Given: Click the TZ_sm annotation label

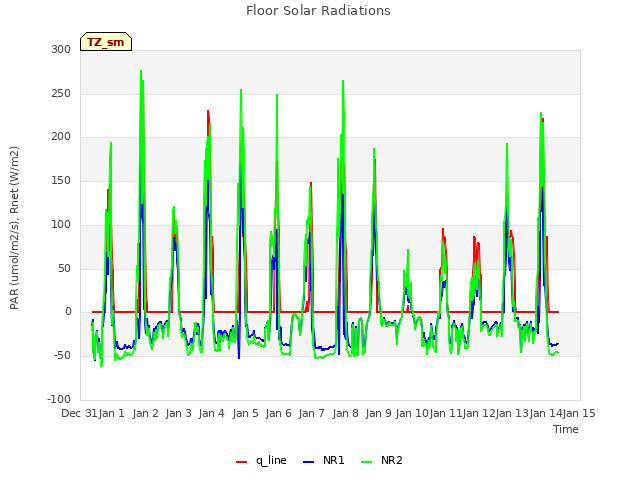Looking at the screenshot, I should coord(106,42).
